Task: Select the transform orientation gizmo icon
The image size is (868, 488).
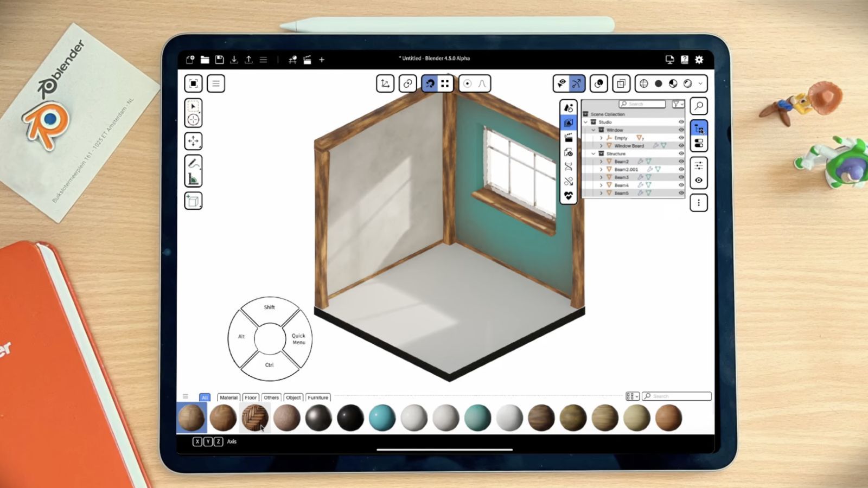Action: [x=385, y=83]
